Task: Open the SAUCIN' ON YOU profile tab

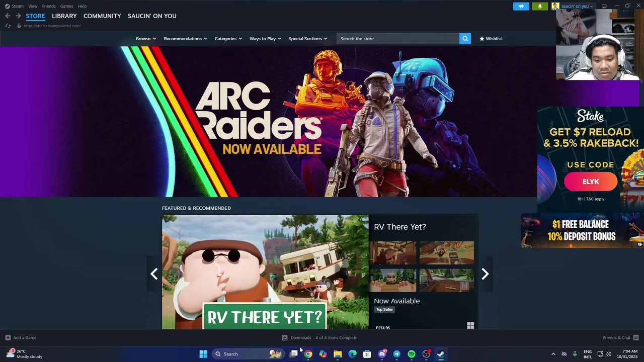Action: [152, 16]
